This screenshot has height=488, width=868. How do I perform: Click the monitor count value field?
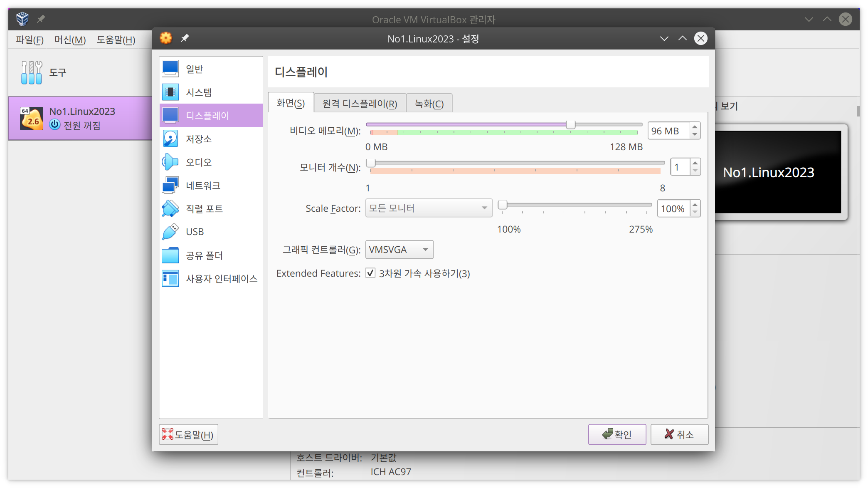[x=681, y=167]
